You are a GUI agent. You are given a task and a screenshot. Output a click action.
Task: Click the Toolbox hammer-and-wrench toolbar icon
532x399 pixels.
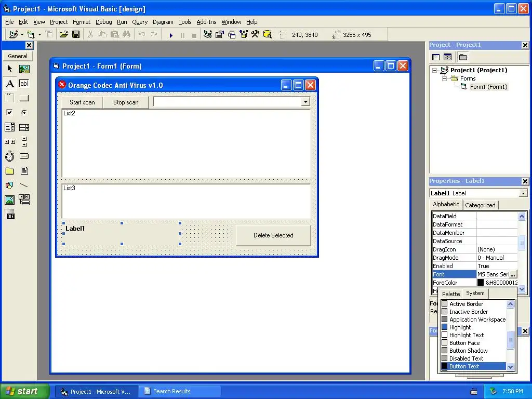click(x=255, y=34)
